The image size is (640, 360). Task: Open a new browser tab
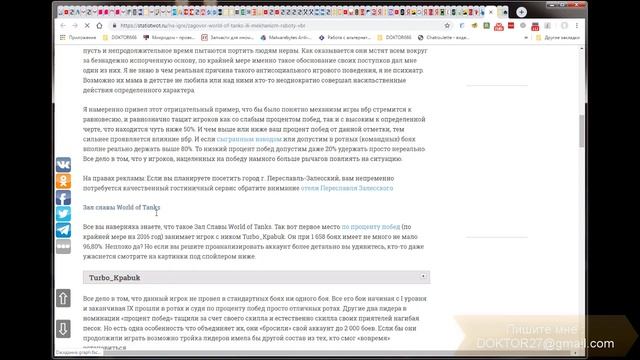pos(521,12)
